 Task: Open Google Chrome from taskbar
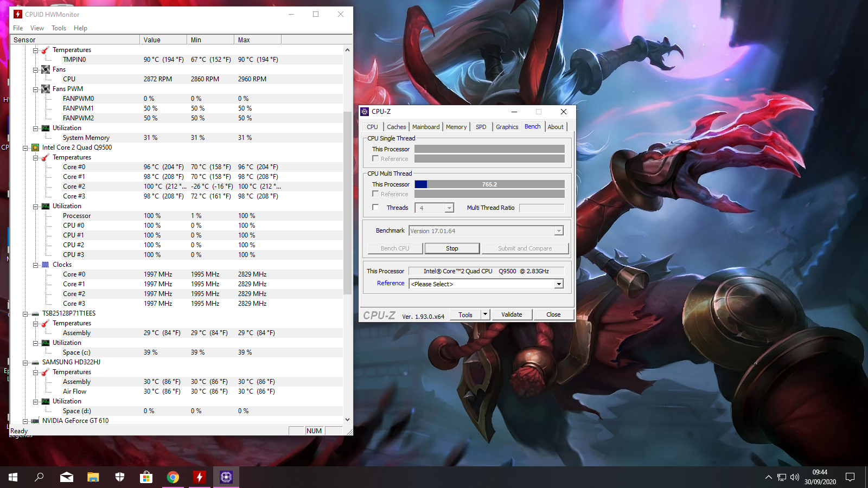click(173, 477)
